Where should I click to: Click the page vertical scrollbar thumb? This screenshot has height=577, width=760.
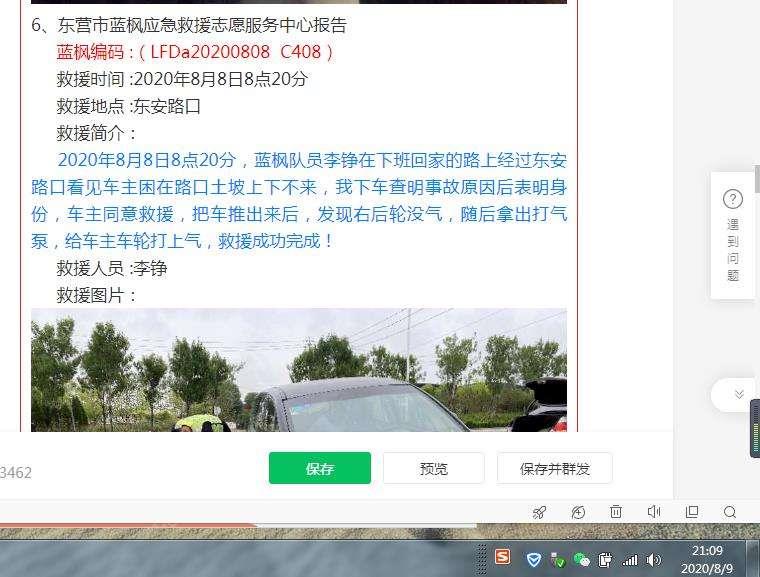tap(757, 179)
